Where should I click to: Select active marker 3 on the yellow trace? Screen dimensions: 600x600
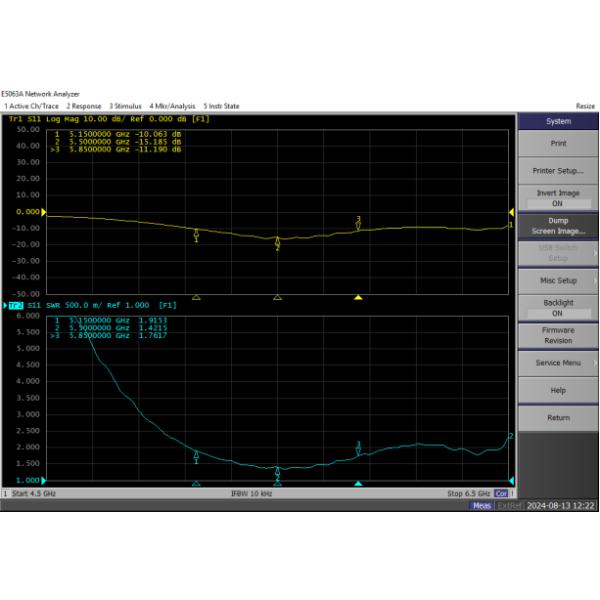pyautogui.click(x=358, y=224)
